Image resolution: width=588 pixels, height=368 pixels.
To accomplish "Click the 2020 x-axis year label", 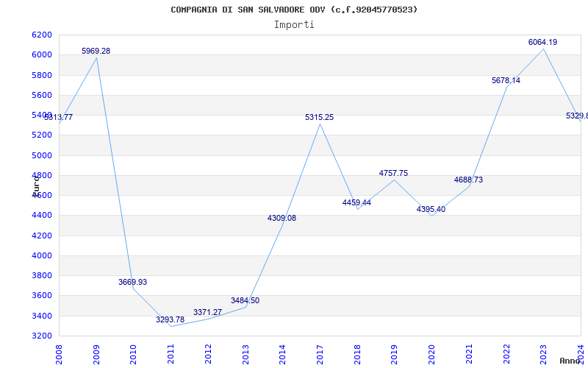I will (x=431, y=355).
